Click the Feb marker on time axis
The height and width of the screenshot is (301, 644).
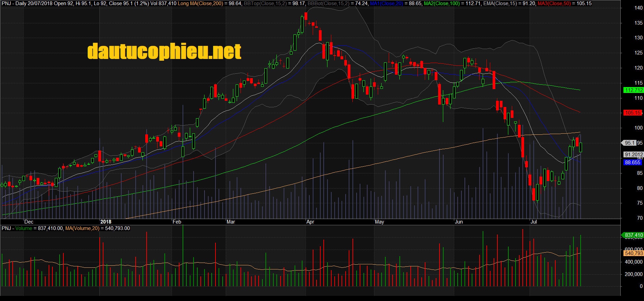[x=177, y=222]
